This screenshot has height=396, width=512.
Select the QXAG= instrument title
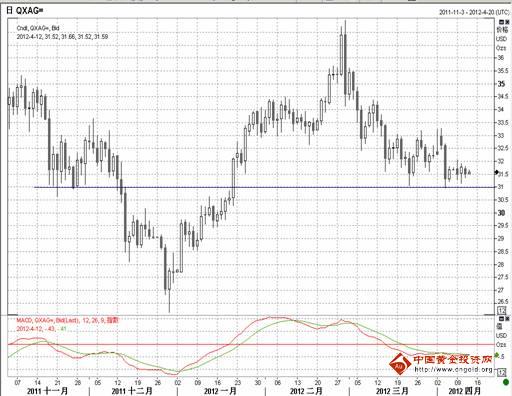click(x=30, y=10)
